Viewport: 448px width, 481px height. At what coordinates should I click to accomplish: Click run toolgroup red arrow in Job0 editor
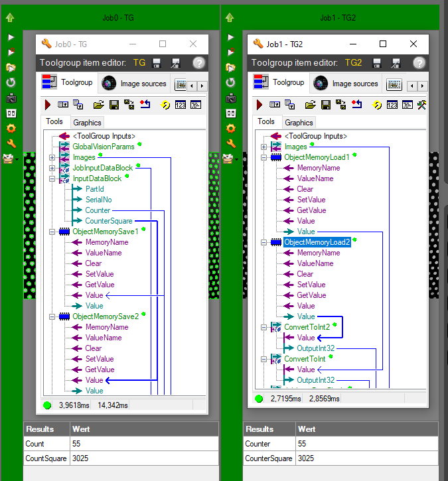coord(47,105)
